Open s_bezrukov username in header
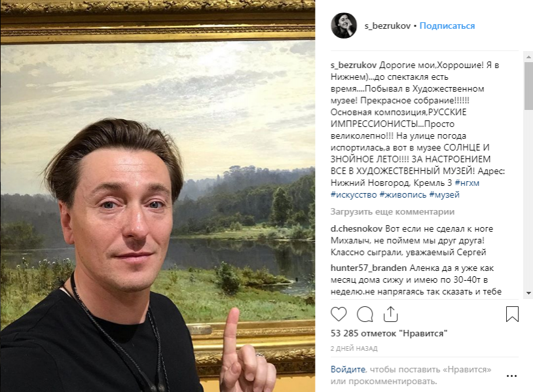The width and height of the screenshot is (533, 392). pos(388,26)
